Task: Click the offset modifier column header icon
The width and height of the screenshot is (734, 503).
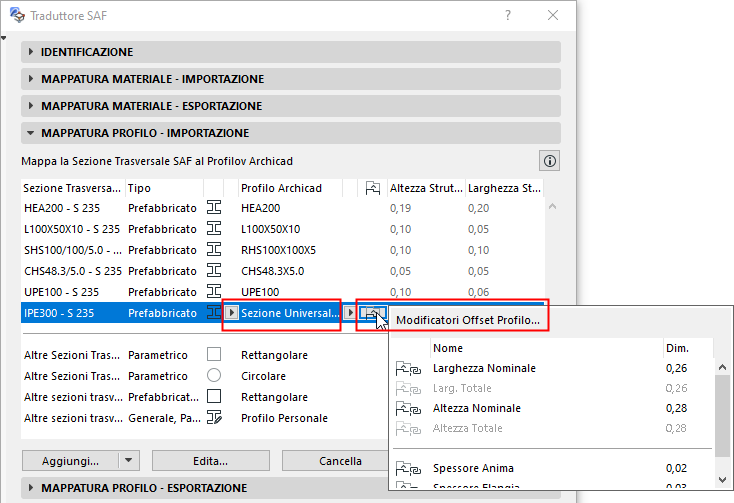Action: point(373,188)
